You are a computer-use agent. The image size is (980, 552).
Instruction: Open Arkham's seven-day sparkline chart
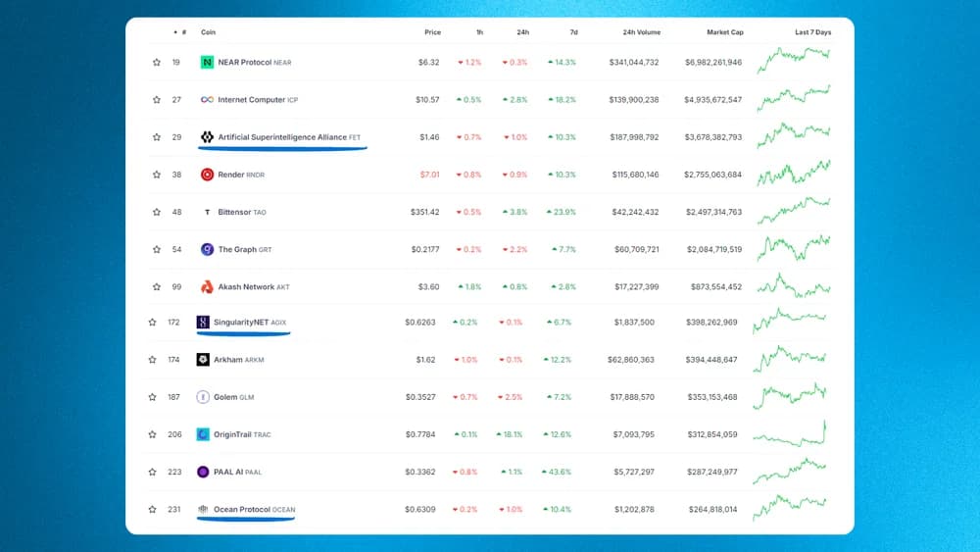point(792,357)
